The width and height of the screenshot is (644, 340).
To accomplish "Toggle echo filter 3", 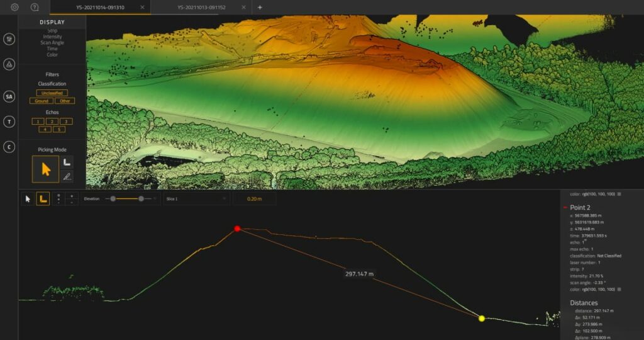I will point(66,122).
